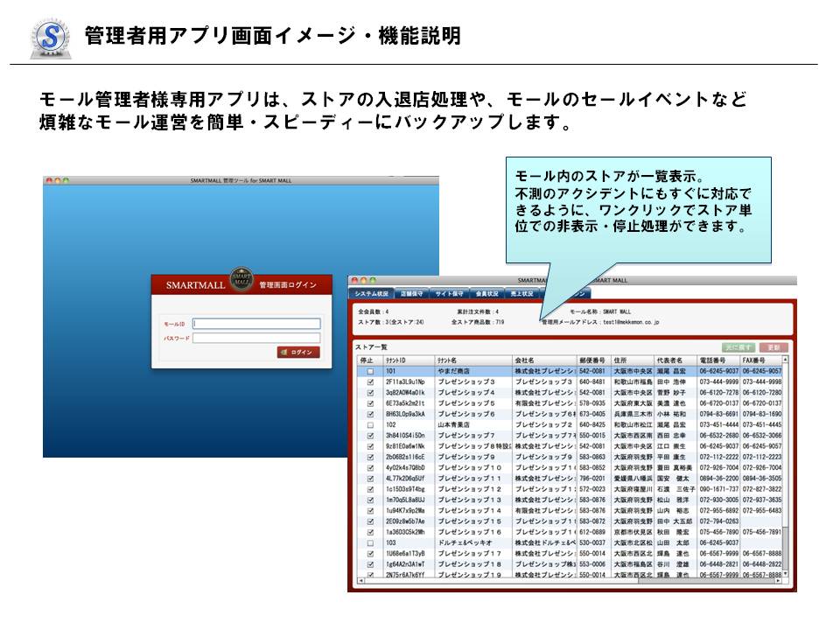Click the scroll-down arrow of the store list
The image size is (840, 630).
(x=786, y=573)
